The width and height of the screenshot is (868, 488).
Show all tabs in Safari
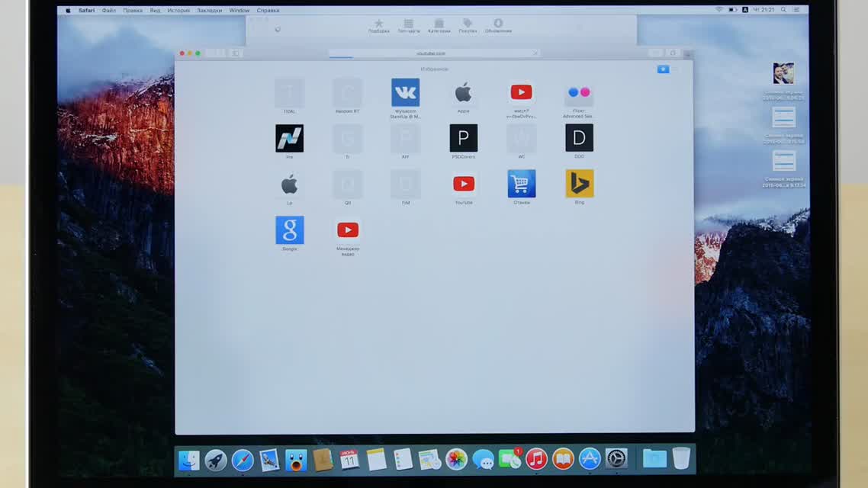coord(674,53)
